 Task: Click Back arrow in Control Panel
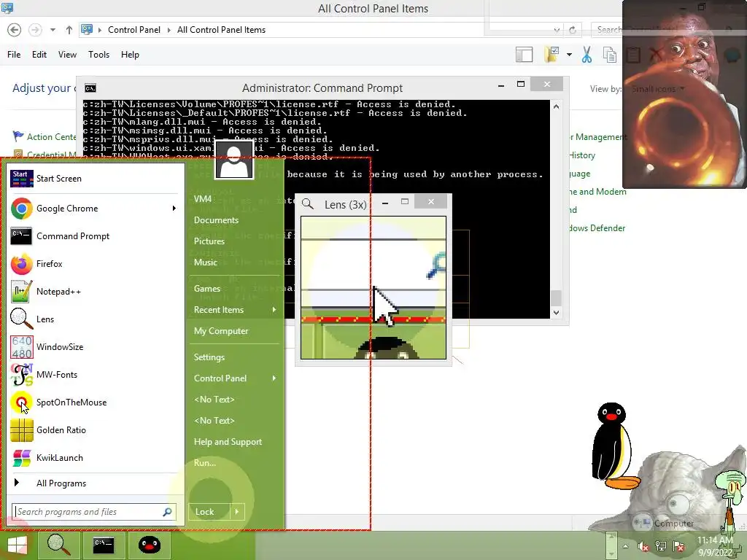click(15, 30)
